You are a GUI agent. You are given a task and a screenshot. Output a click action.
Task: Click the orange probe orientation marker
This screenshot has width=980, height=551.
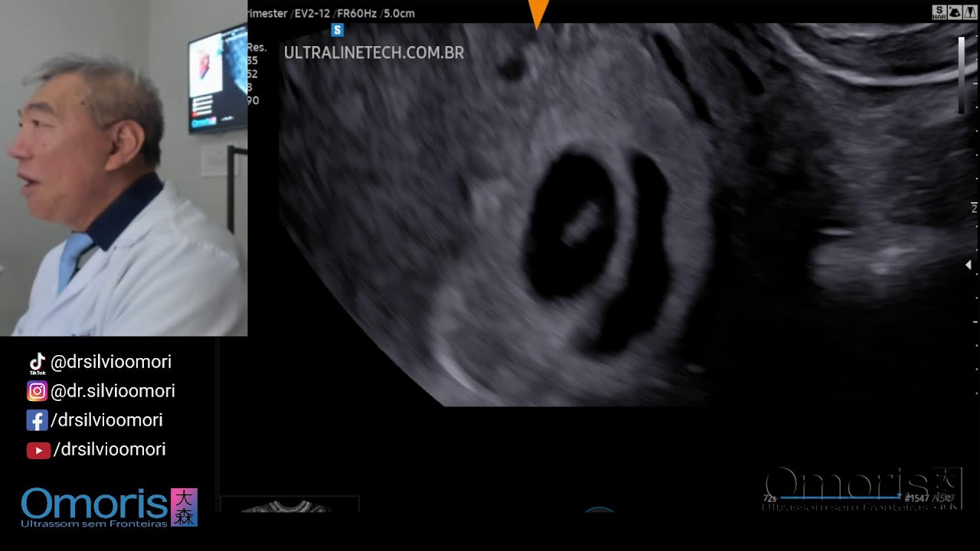click(539, 14)
